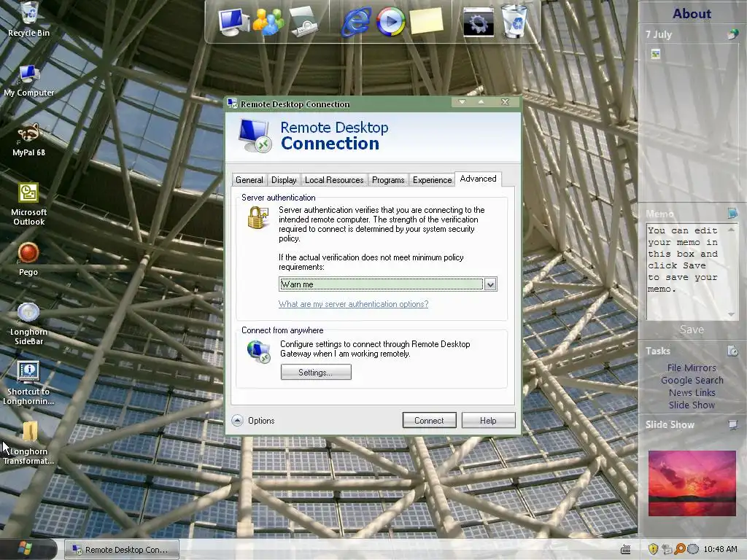Screen dimensions: 747x560
Task: Click the small image icon in the sidebar calendar
Action: pyautogui.click(x=656, y=54)
